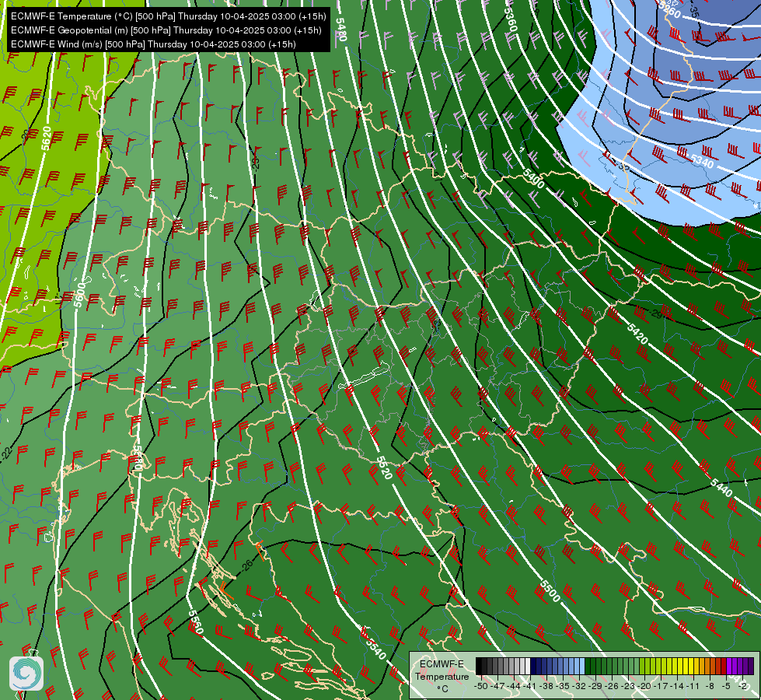Click the -35 value on legend scale
The height and width of the screenshot is (700, 761).
pos(563,687)
